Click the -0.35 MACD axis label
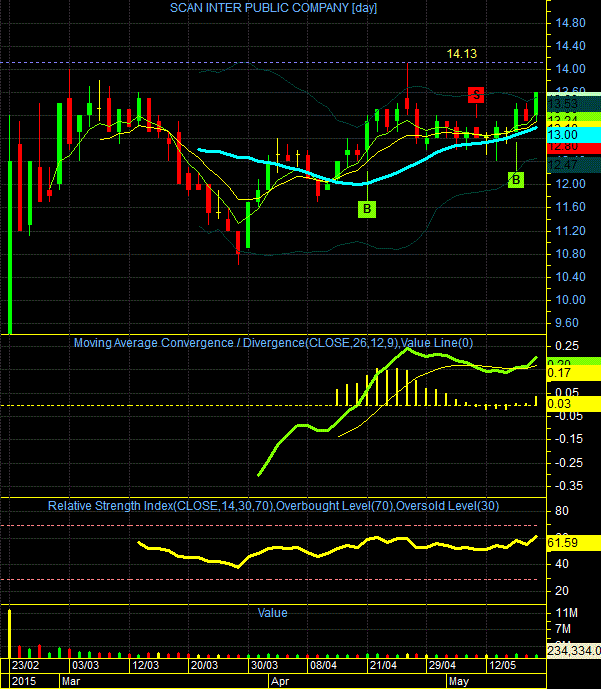 point(568,486)
